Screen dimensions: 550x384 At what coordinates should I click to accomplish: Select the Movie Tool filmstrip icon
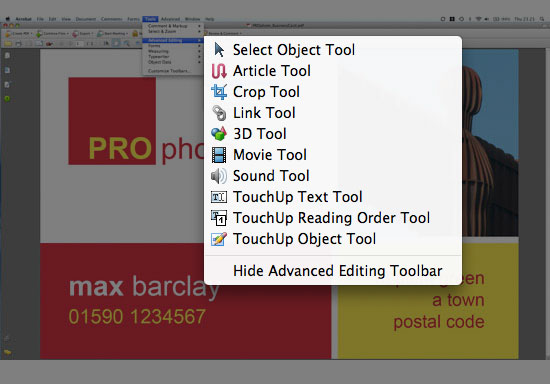click(x=219, y=155)
